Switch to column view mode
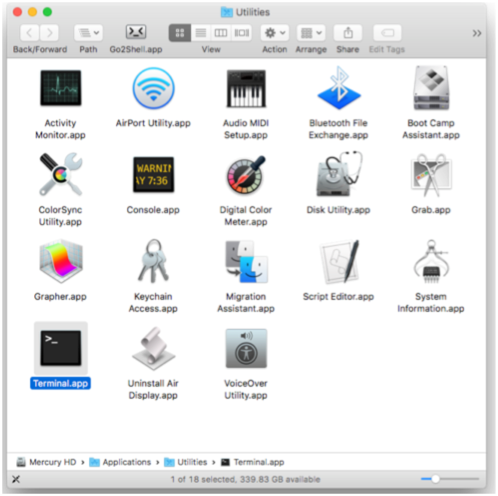Viewport: 498px width, 496px height. tap(221, 33)
